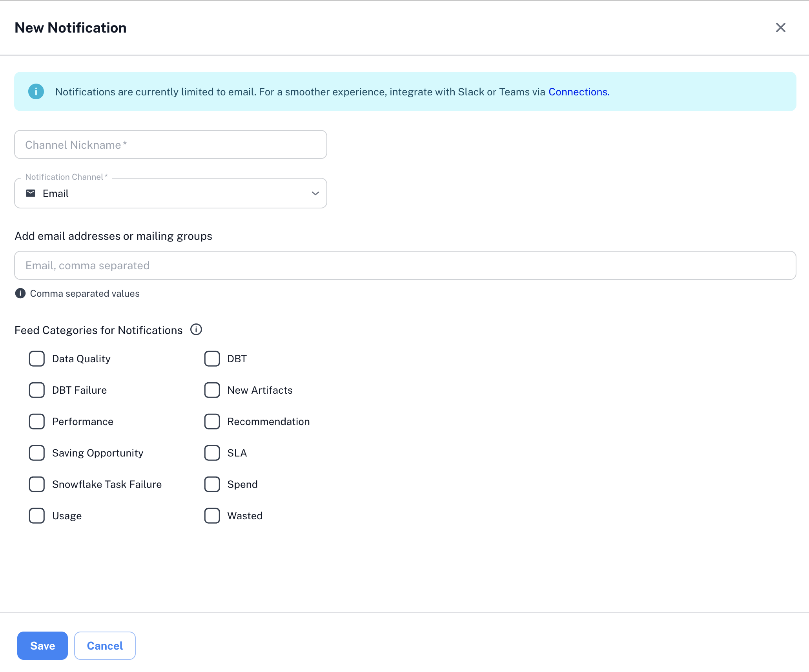Open the Connections link
809x672 pixels.
click(x=578, y=92)
